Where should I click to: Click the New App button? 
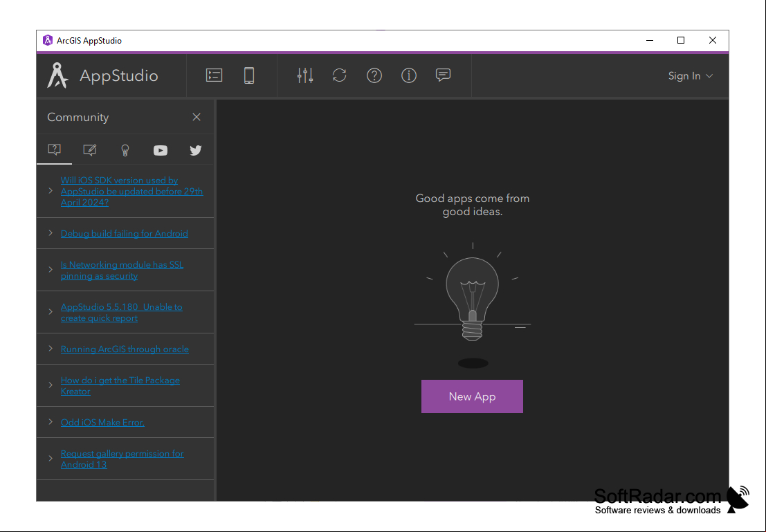coord(472,396)
